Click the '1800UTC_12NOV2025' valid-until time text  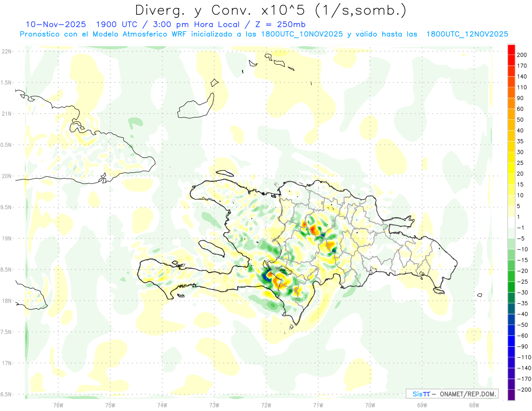pyautogui.click(x=467, y=34)
